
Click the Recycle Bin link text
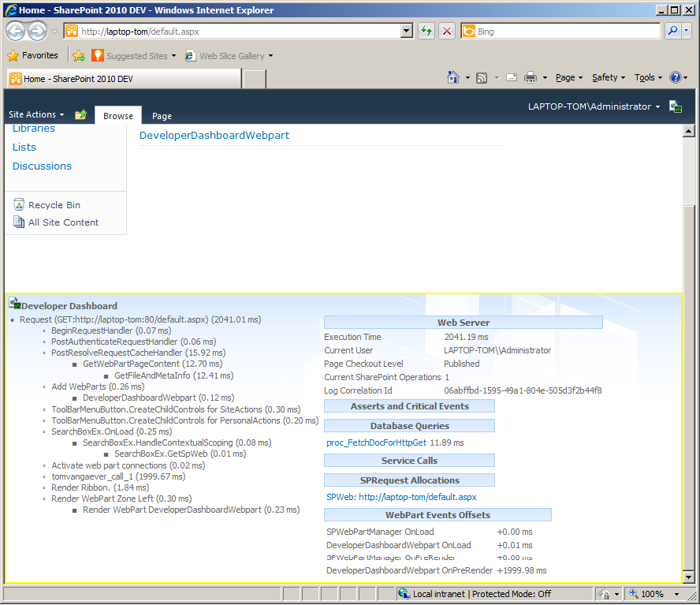pyautogui.click(x=54, y=204)
